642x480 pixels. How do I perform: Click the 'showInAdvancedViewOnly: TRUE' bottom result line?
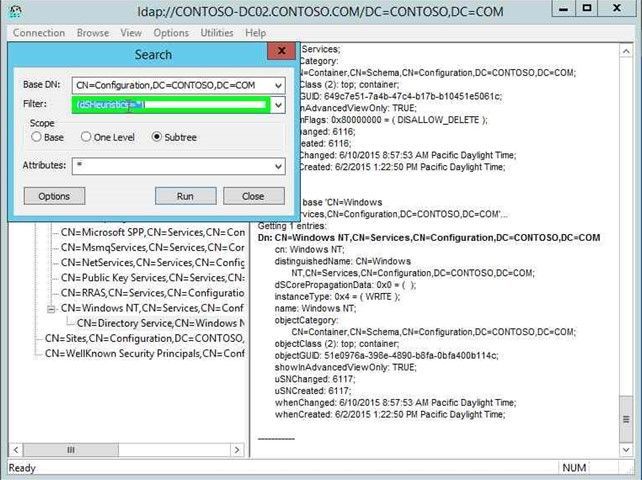tap(346, 367)
